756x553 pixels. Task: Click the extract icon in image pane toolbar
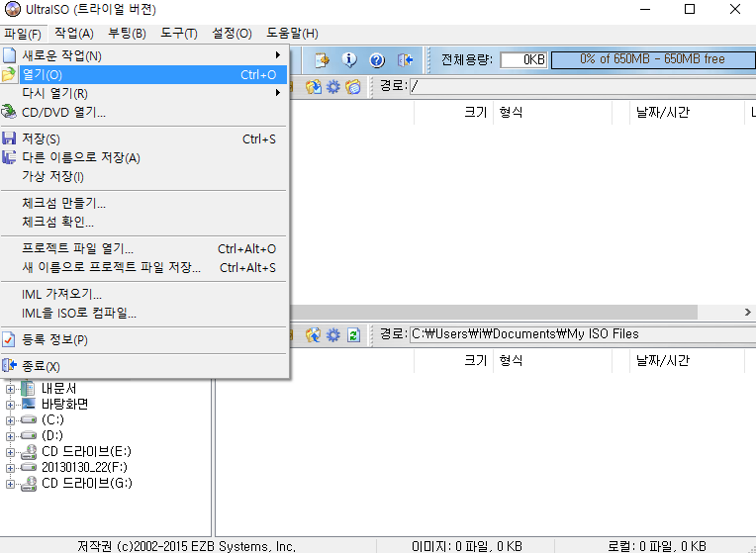click(314, 87)
